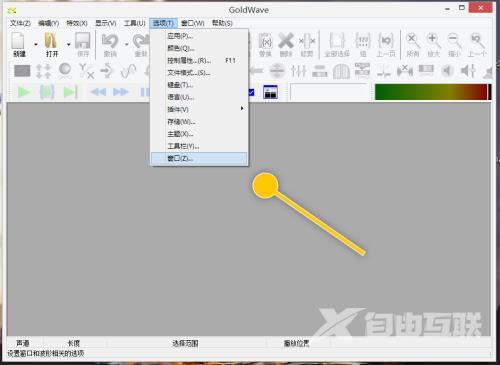Click the four-arrows dynamics effect icon
The image size is (500, 365).
coord(43,71)
